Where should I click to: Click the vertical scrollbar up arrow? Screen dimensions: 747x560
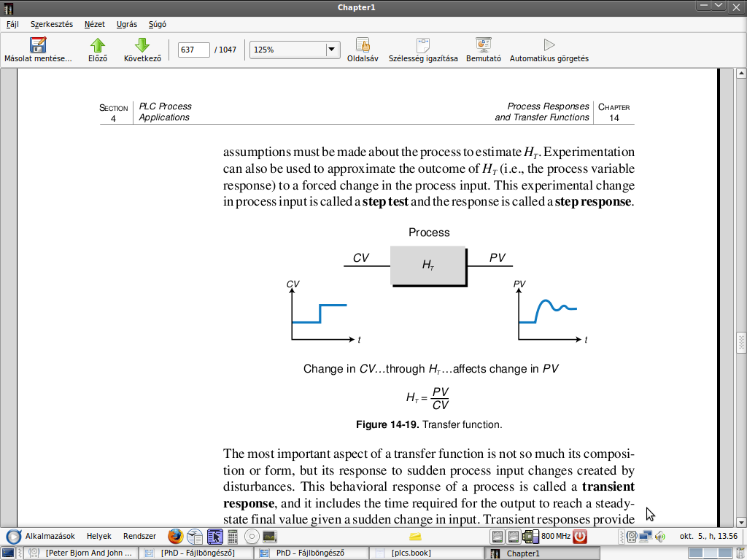click(741, 74)
